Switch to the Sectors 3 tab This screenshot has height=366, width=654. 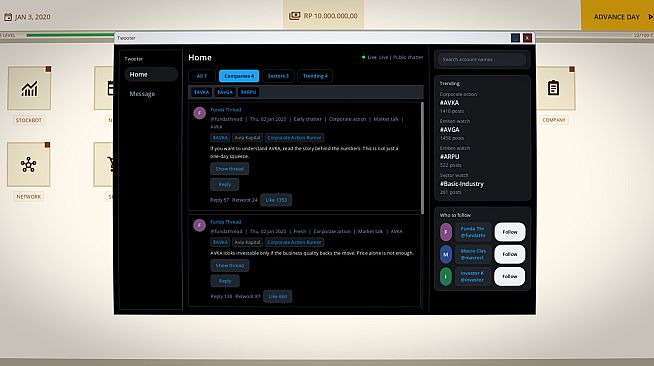click(278, 76)
